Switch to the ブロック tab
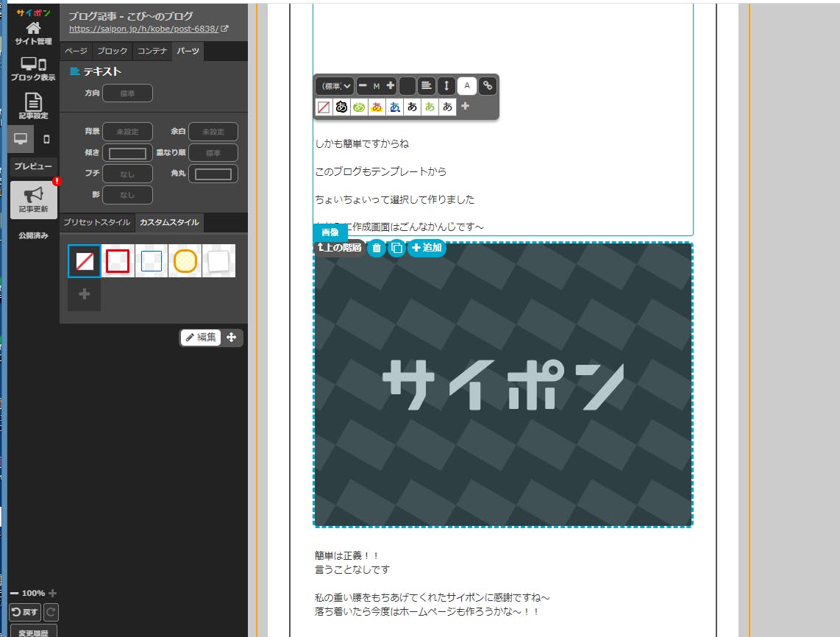This screenshot has height=637, width=840. coord(112,51)
